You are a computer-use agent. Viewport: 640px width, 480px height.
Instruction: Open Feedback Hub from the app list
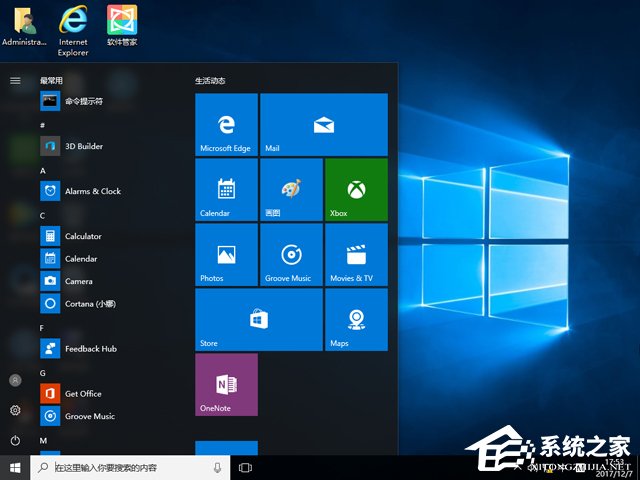[90, 349]
